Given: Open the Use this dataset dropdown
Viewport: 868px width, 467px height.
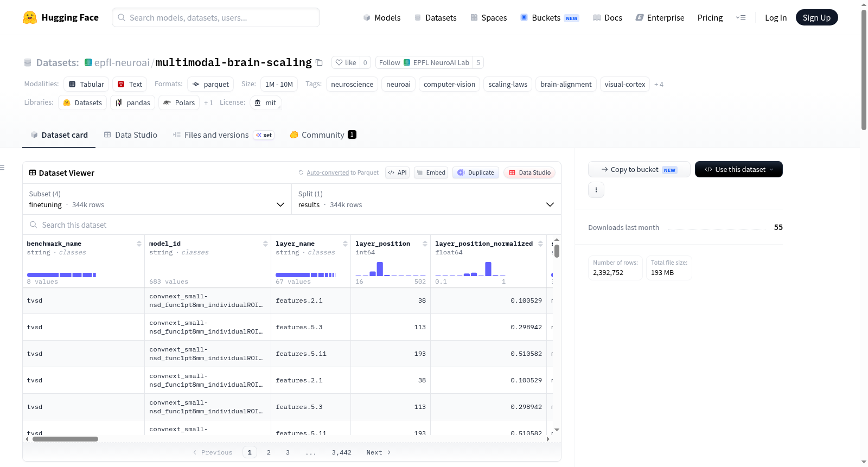Looking at the screenshot, I should coord(738,169).
